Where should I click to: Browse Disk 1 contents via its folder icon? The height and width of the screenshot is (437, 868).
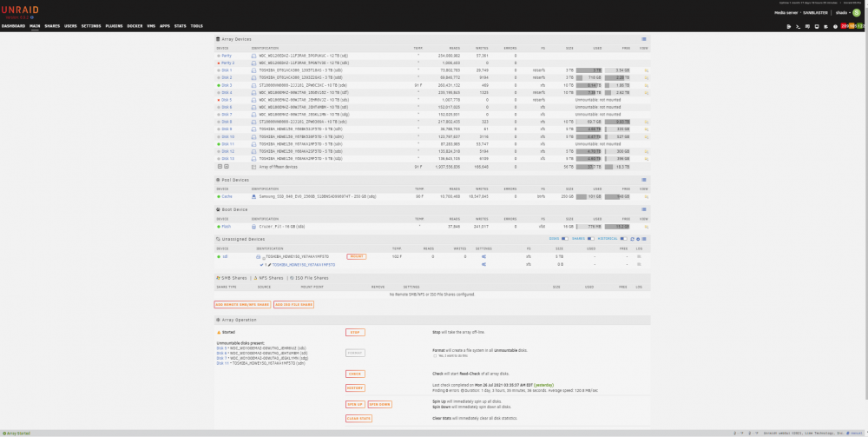[x=646, y=71]
